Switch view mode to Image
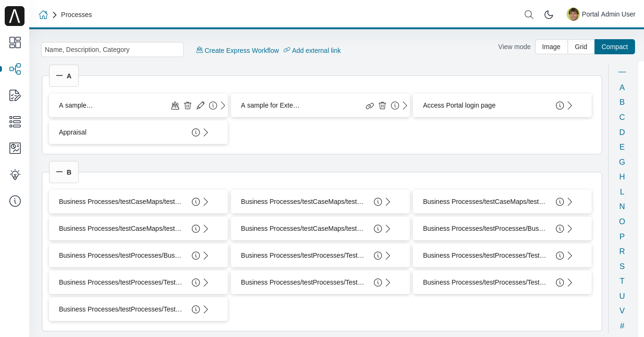 pyautogui.click(x=551, y=47)
